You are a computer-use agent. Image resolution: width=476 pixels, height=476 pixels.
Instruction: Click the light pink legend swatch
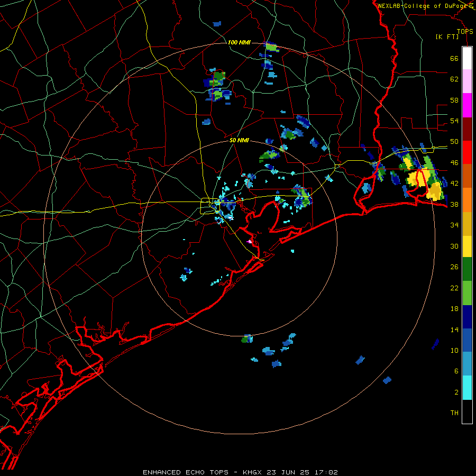(467, 81)
